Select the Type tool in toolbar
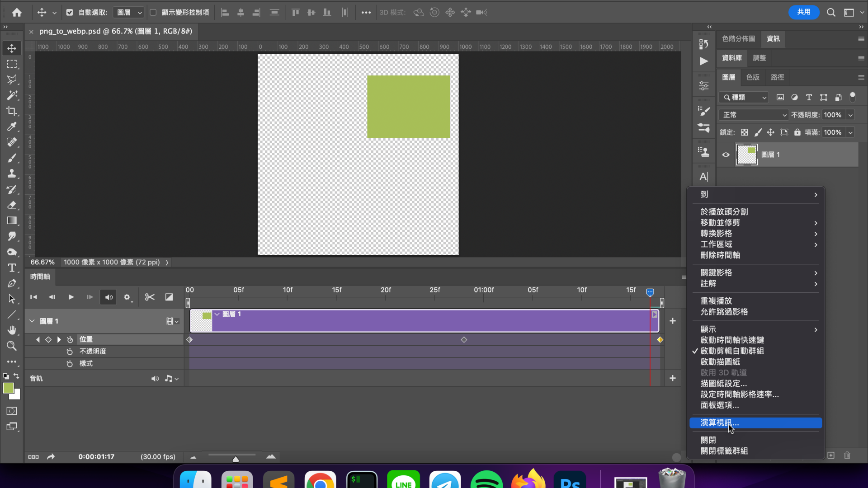The image size is (868, 488). (12, 268)
